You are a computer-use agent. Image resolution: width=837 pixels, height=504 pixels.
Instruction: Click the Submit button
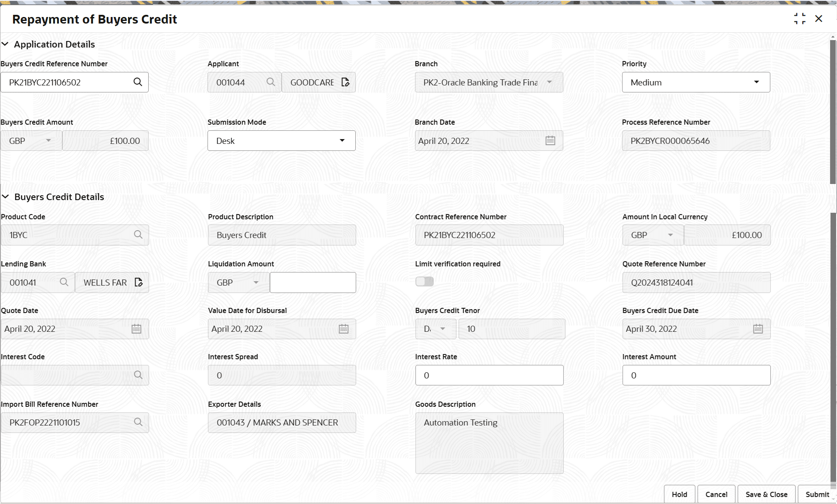(816, 494)
